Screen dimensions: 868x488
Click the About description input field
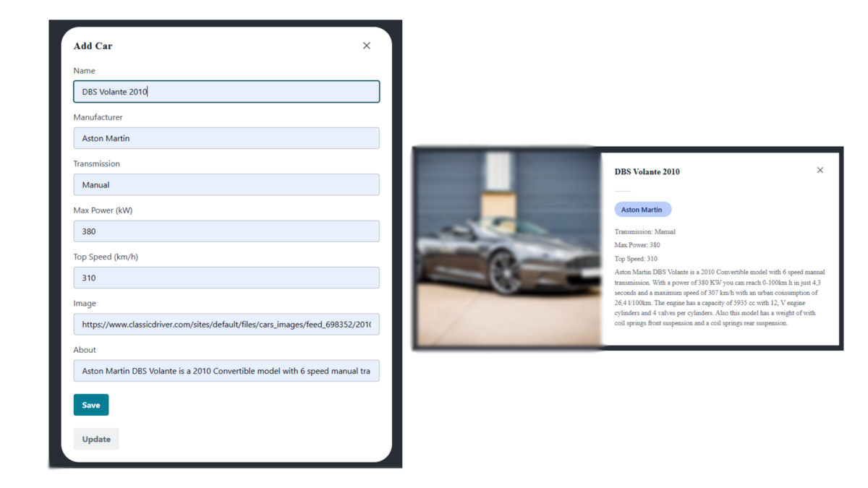(x=226, y=371)
